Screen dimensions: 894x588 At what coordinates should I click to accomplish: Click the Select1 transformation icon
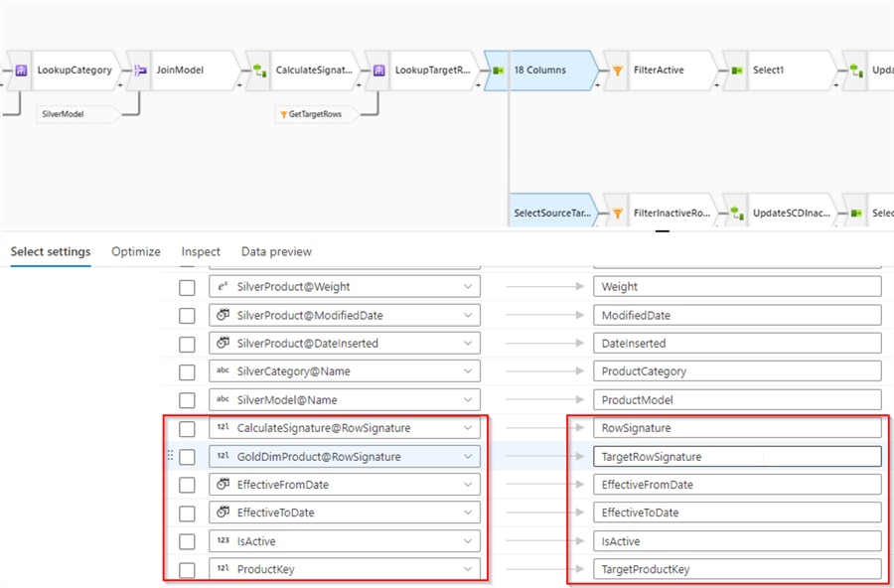[x=735, y=71]
